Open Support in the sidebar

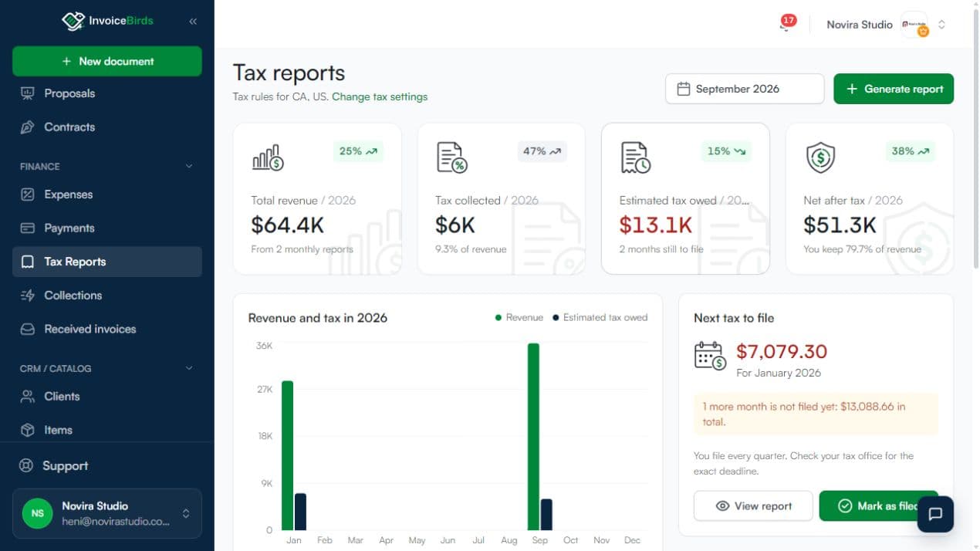coord(107,466)
